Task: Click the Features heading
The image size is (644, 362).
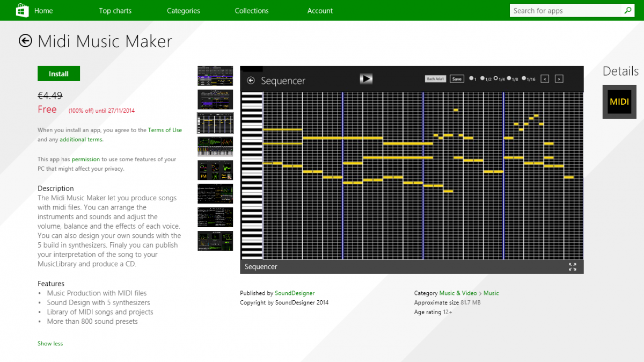Action: tap(51, 284)
